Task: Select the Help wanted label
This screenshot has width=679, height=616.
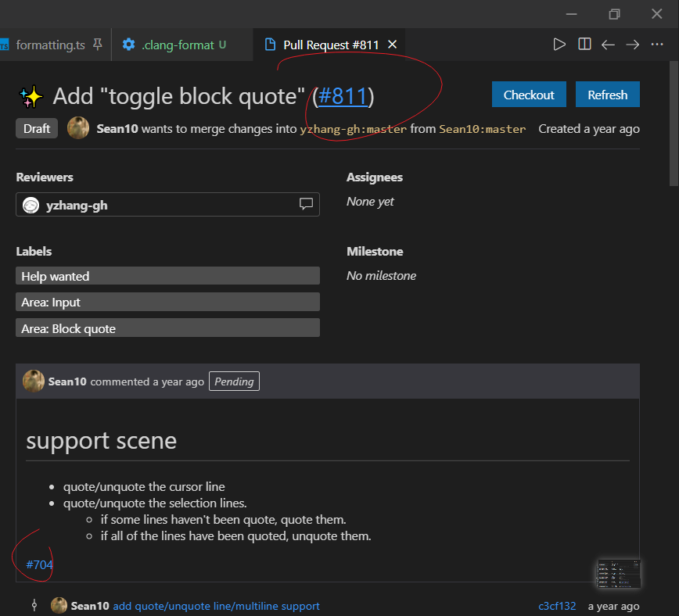Action: pos(167,276)
